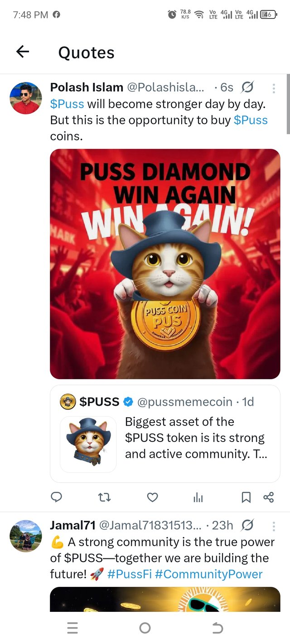Repost Polash Islam's quote post
The width and height of the screenshot is (290, 644).
tap(104, 498)
